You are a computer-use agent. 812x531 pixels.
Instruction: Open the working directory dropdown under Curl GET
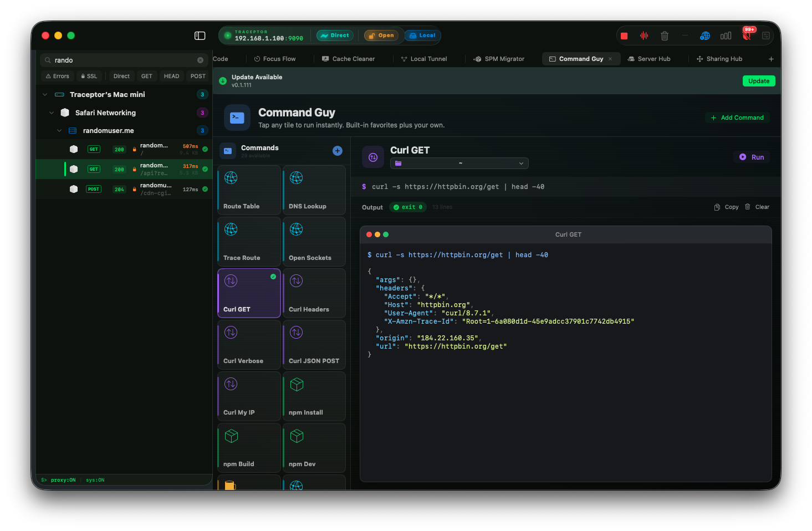[x=459, y=164]
